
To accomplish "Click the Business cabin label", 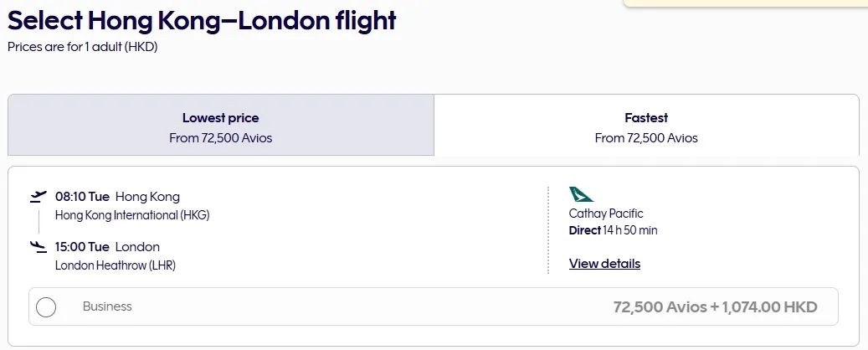I will [x=107, y=306].
